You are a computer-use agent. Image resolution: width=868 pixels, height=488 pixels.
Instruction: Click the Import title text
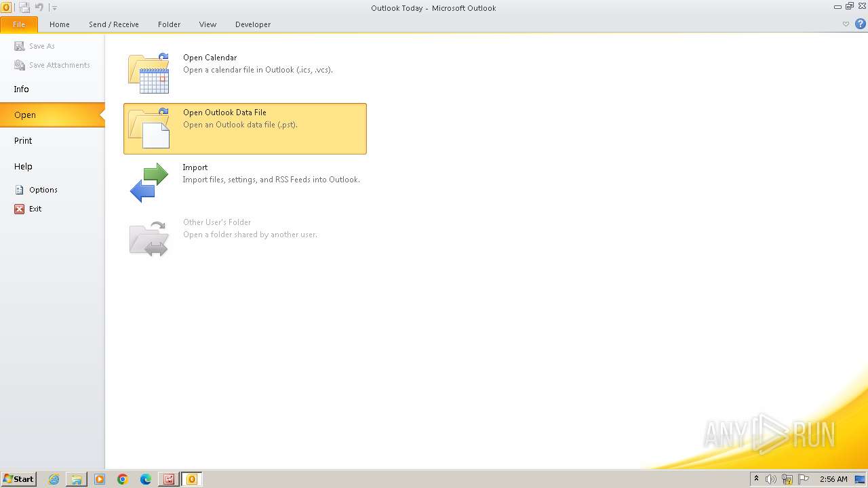click(195, 167)
